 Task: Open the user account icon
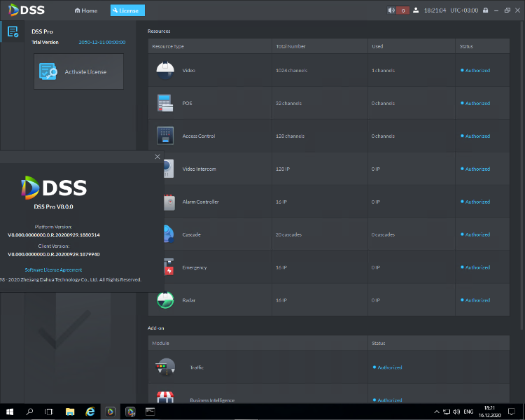[x=416, y=10]
